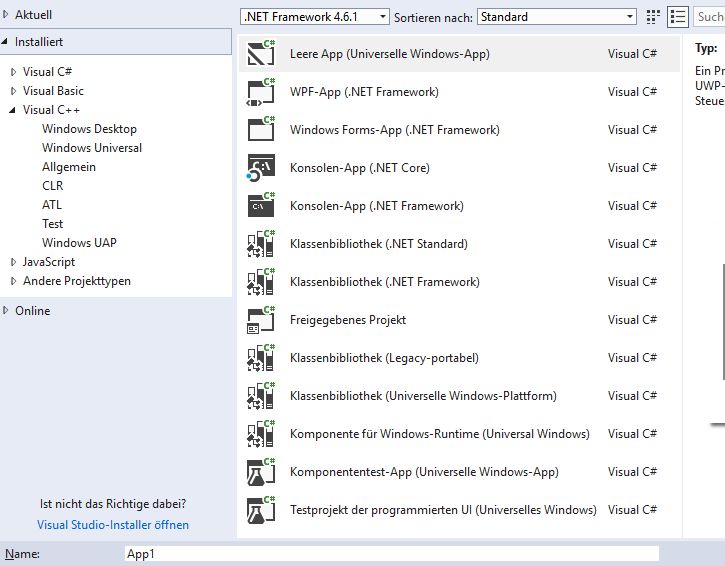Expand the Visual C# node arrow
Image resolution: width=725 pixels, height=566 pixels.
13,72
